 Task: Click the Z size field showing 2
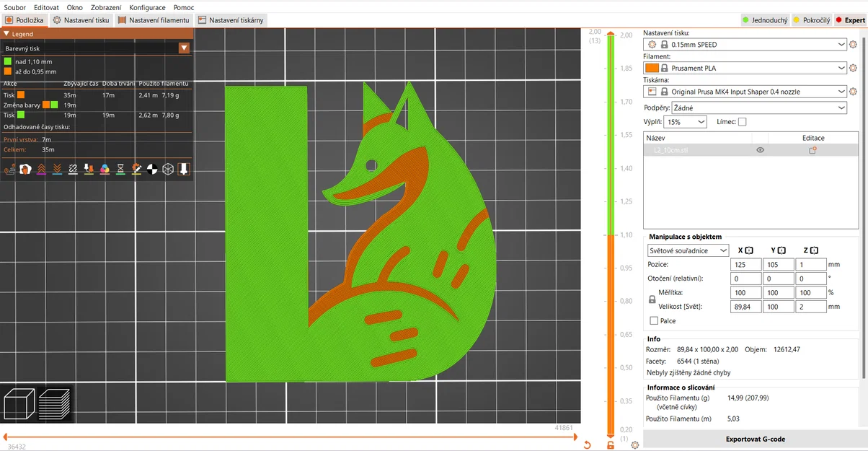click(x=811, y=307)
